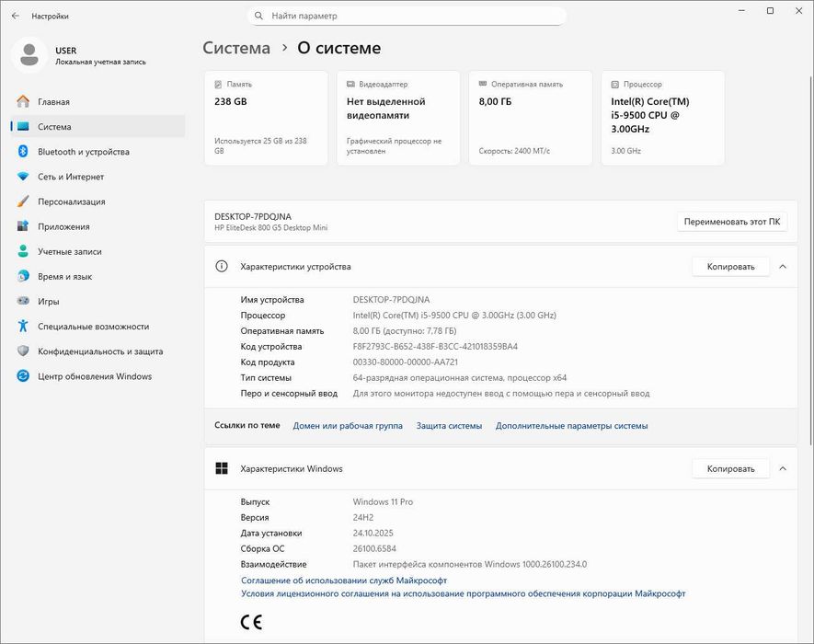Select Главная in the sidebar
This screenshot has height=644, width=814.
tap(53, 102)
